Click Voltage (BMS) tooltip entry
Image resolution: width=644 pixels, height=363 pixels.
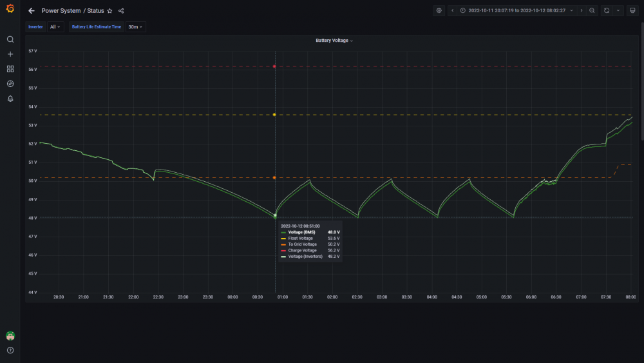point(310,232)
